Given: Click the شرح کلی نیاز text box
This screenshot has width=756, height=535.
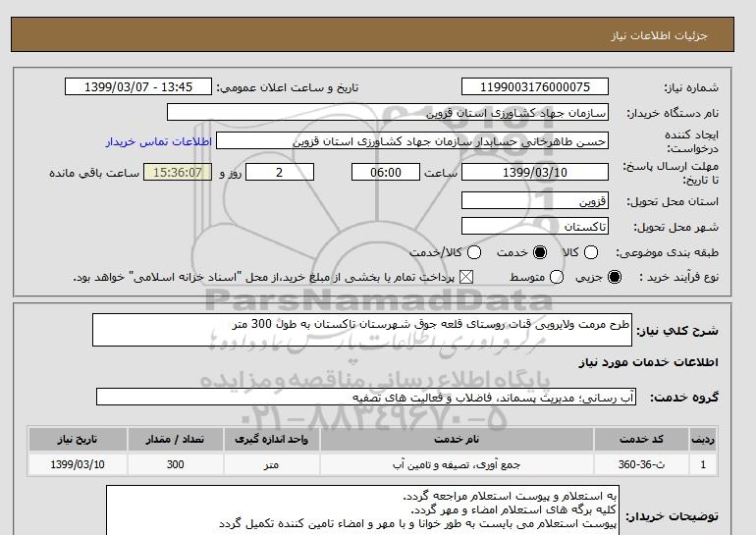Looking at the screenshot, I should (x=362, y=330).
